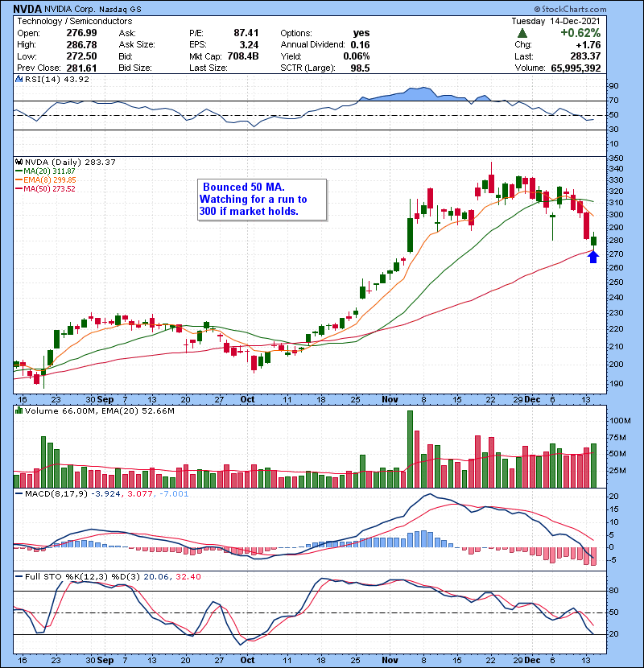Click the company name 'NVIDIA Corp.'

70,10
